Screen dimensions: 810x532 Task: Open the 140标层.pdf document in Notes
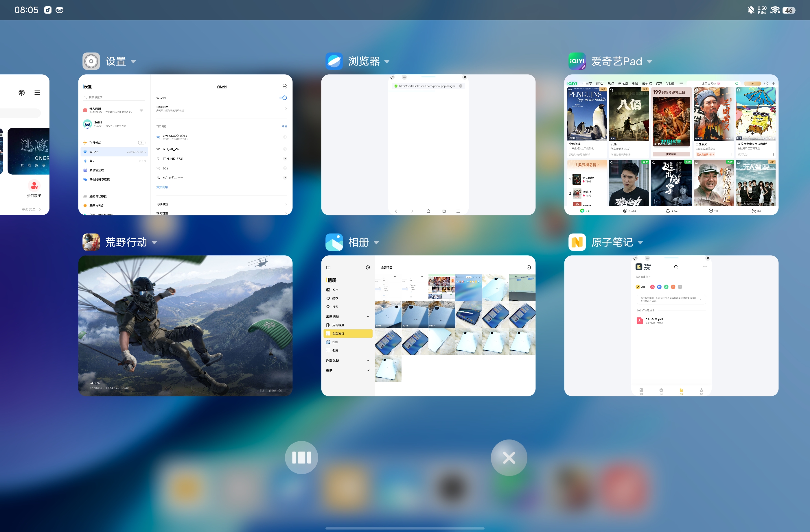(671, 321)
